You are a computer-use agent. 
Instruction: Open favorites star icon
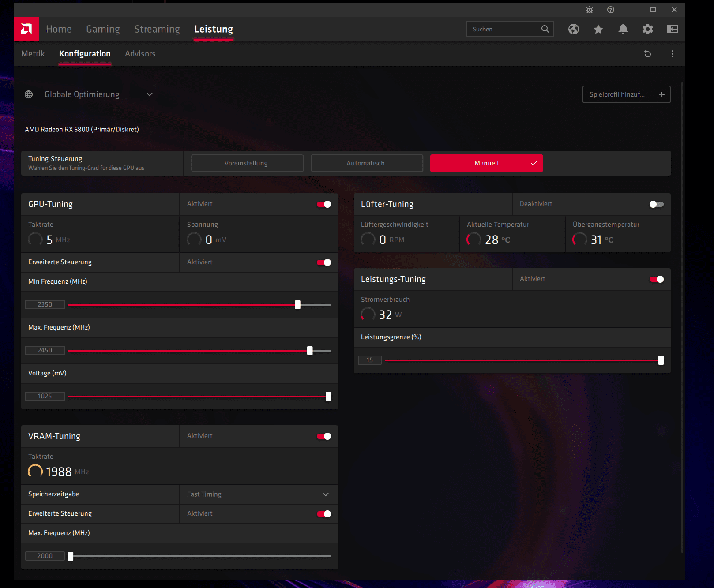[x=598, y=29]
